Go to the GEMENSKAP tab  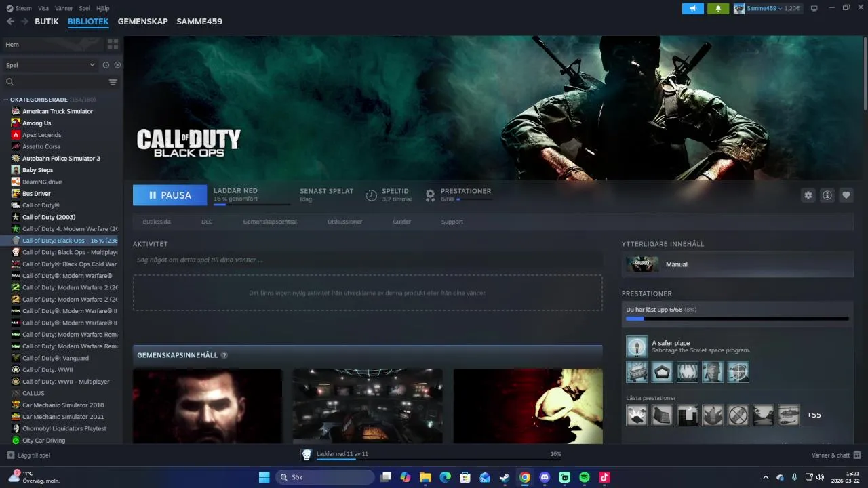point(142,22)
